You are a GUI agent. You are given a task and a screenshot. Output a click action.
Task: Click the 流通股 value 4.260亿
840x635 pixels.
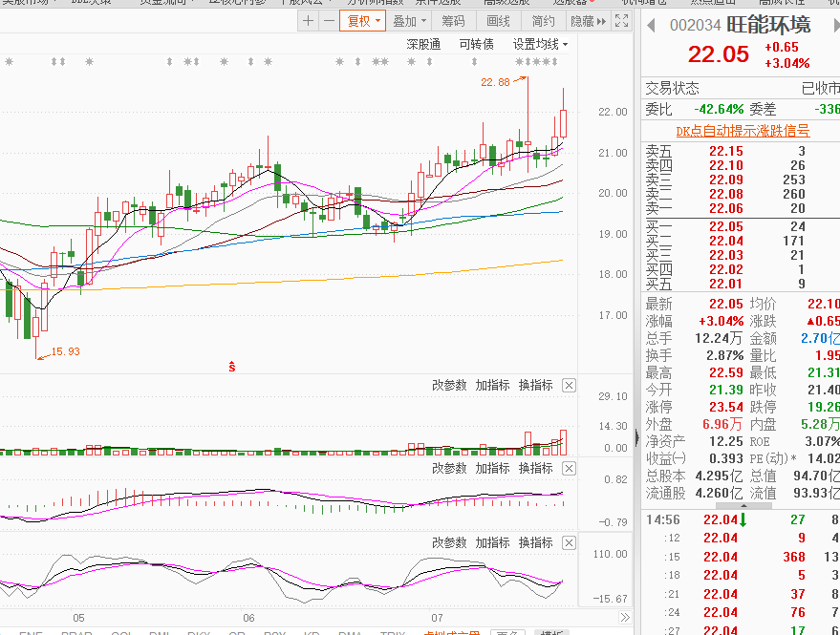click(x=719, y=493)
